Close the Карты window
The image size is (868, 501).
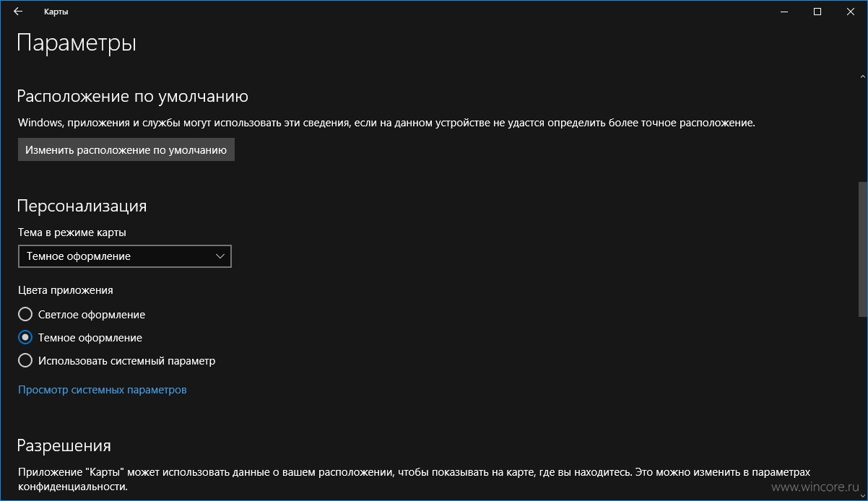(851, 12)
